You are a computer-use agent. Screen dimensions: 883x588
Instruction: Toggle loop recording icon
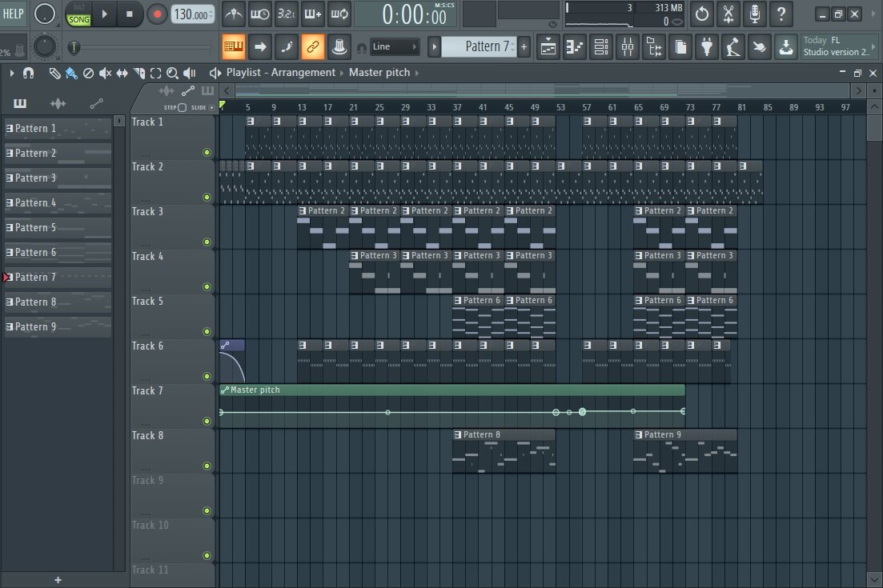coord(339,14)
